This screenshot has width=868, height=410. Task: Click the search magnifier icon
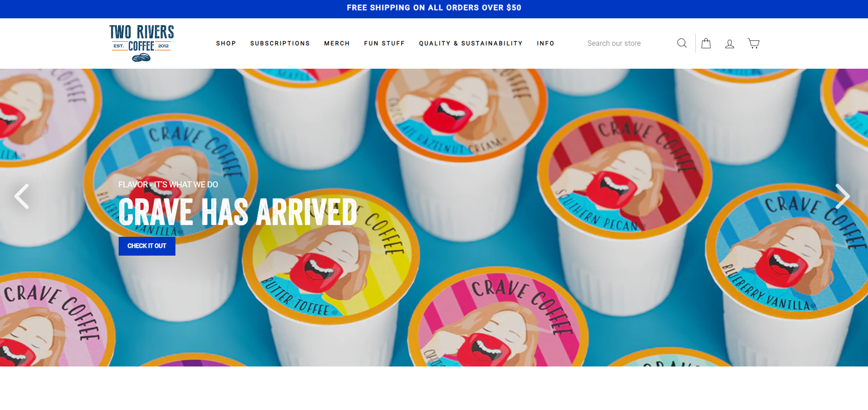682,43
